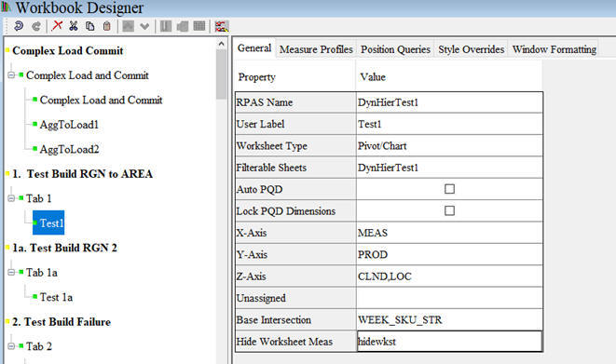Tick the Lock PQD Dimensions checkbox
The height and width of the screenshot is (364, 616).
pyautogui.click(x=449, y=210)
